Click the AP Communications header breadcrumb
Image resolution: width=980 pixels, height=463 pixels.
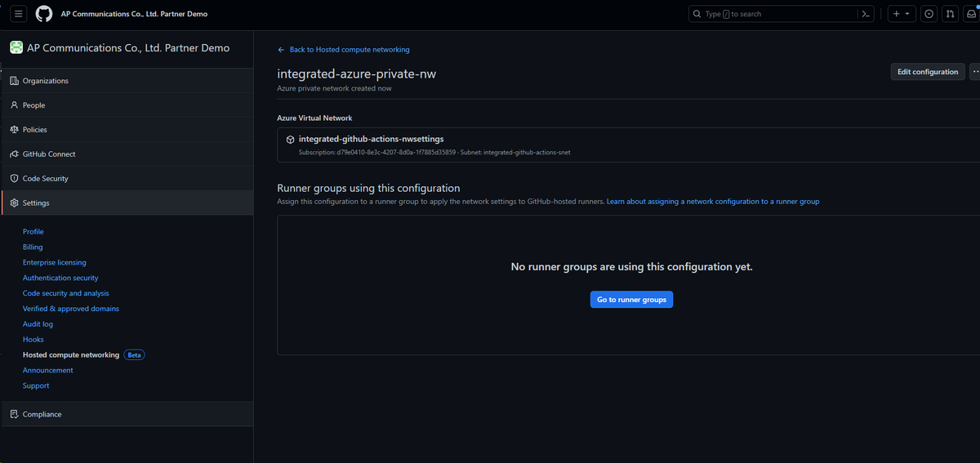(x=134, y=14)
